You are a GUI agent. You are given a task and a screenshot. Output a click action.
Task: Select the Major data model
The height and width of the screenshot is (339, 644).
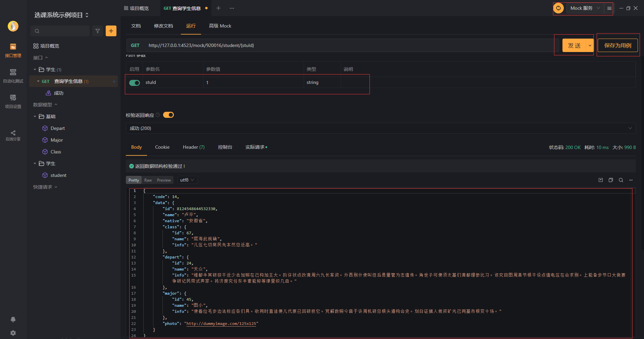click(53, 140)
